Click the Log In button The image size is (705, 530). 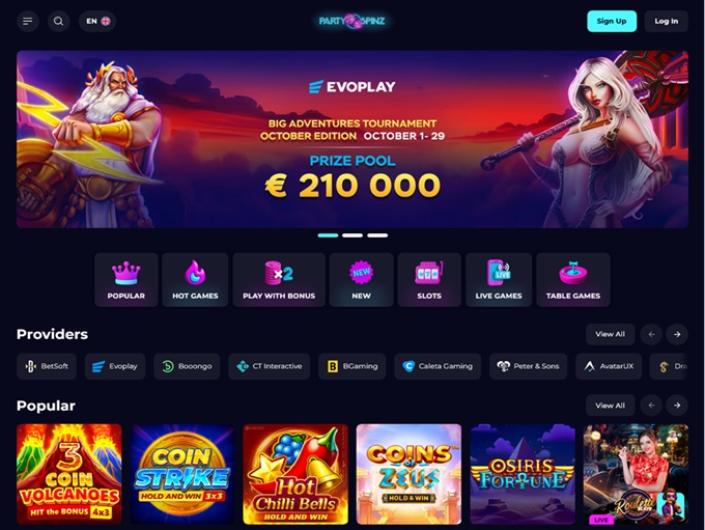pyautogui.click(x=666, y=21)
